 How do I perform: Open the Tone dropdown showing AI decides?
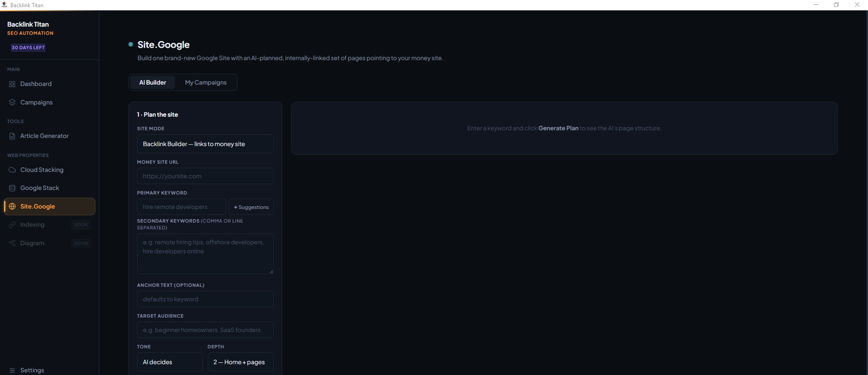coord(170,362)
